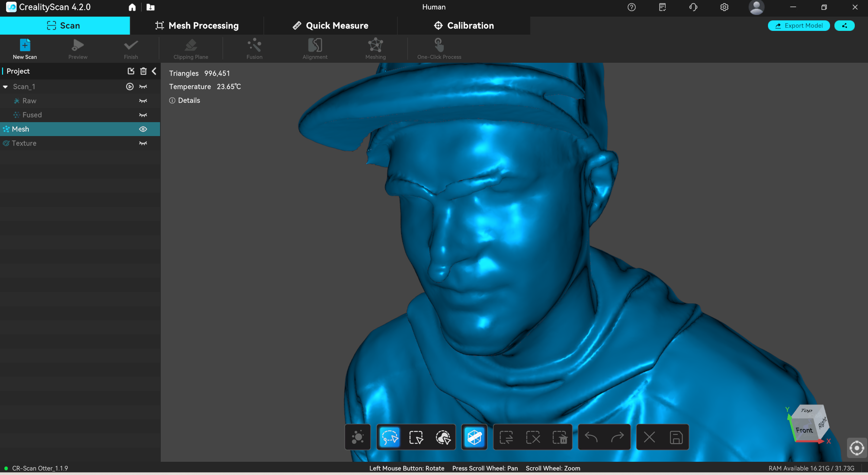Click the undo arrow in bottom toolbar

click(x=591, y=437)
